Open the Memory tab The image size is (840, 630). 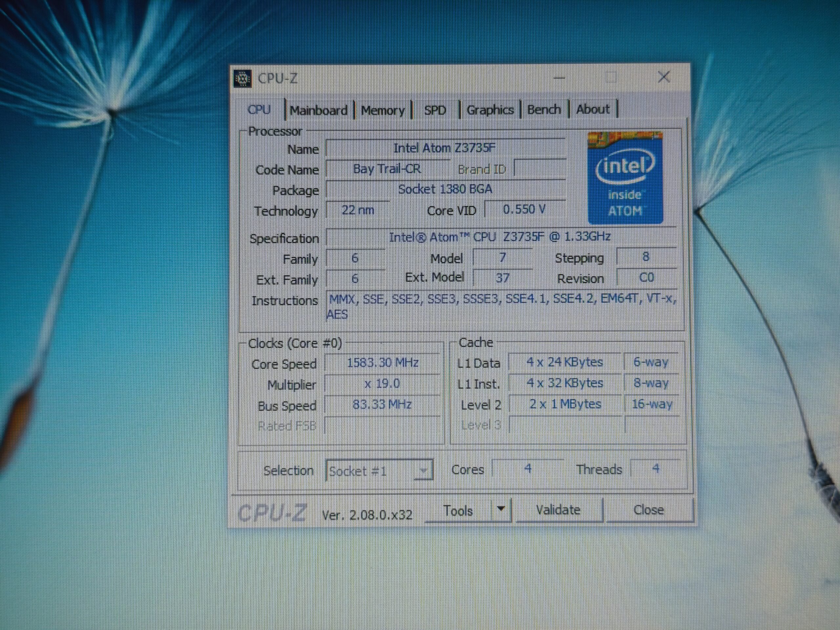coord(383,110)
